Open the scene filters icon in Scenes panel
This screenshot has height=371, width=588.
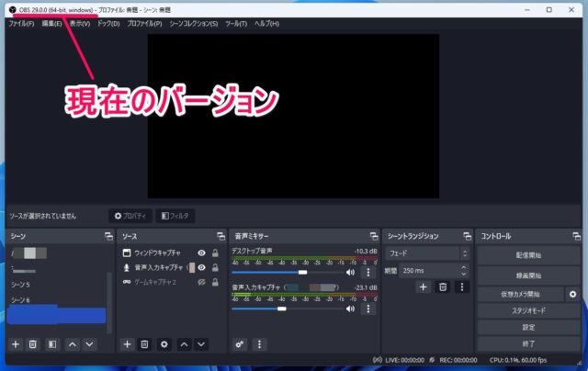(x=52, y=343)
